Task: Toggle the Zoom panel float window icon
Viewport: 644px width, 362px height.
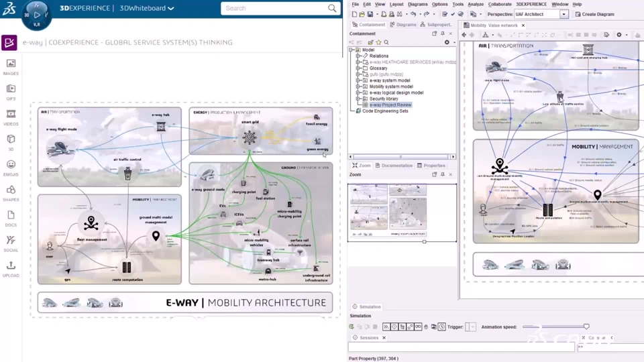Action: 435,174
